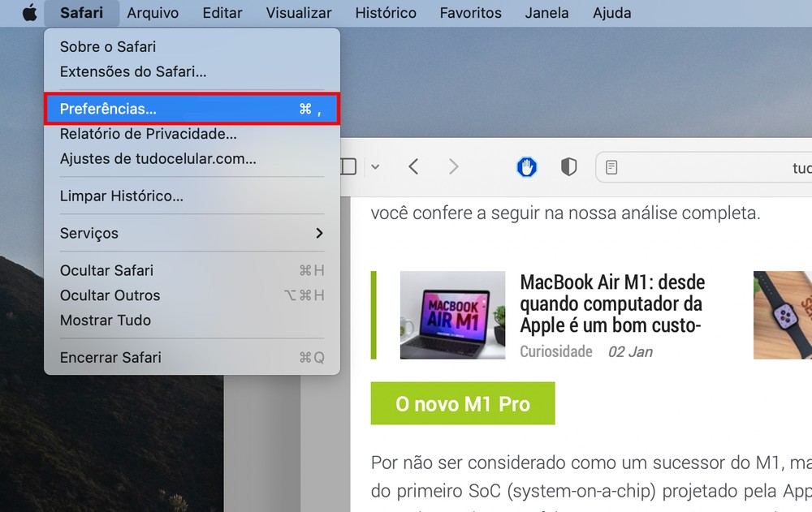
Task: Open the Ajuda menu
Action: click(x=612, y=13)
